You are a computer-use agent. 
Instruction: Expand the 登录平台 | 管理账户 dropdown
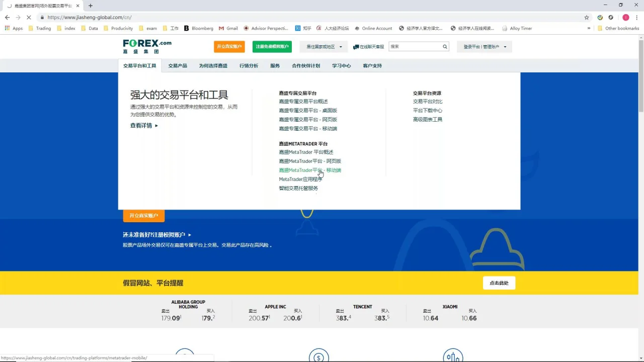tap(485, 47)
